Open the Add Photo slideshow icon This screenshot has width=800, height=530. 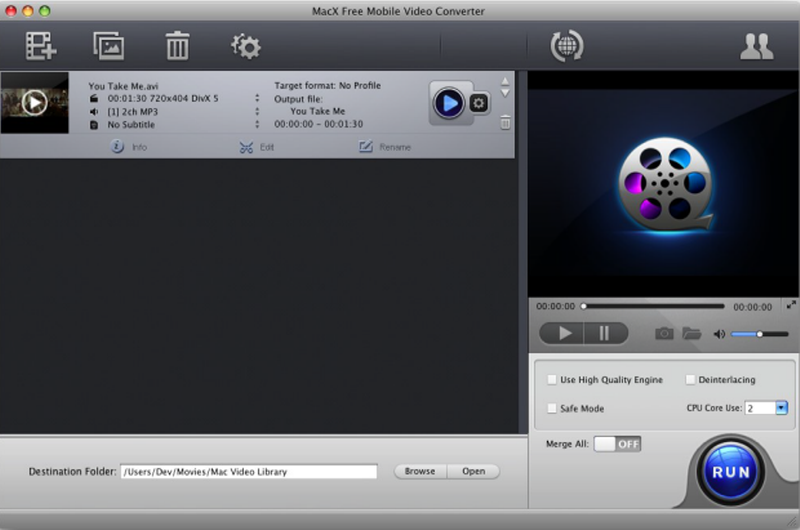[109, 46]
